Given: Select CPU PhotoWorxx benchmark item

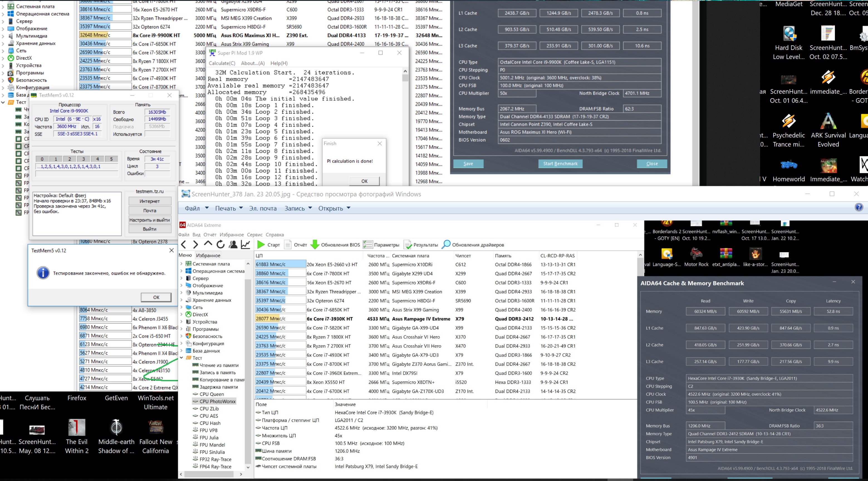Looking at the screenshot, I should [217, 401].
